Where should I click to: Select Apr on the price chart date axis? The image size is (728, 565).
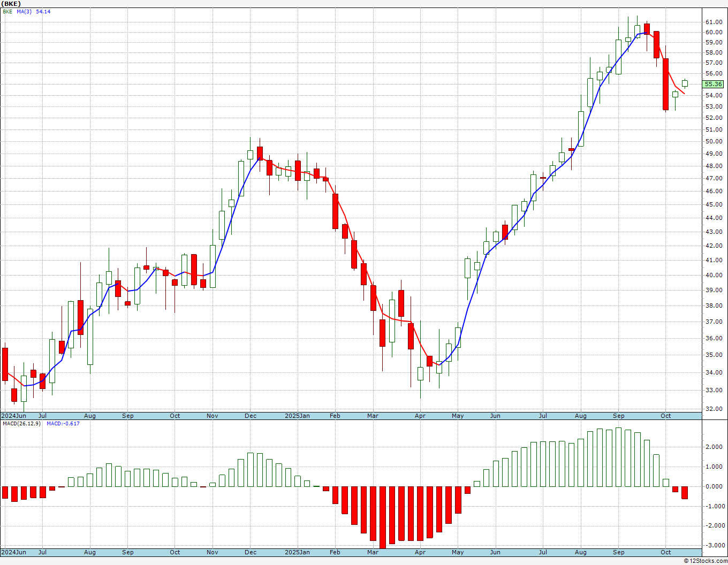pos(420,416)
